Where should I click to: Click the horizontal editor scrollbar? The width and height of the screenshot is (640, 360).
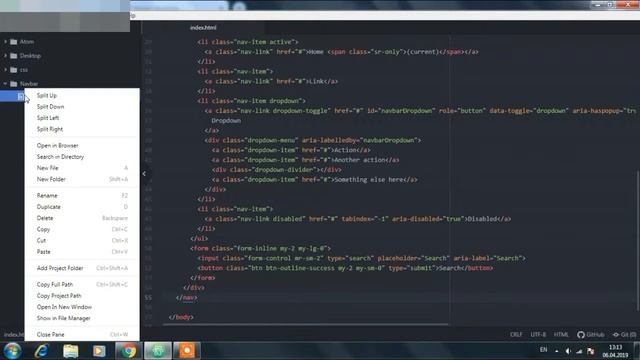[305, 325]
